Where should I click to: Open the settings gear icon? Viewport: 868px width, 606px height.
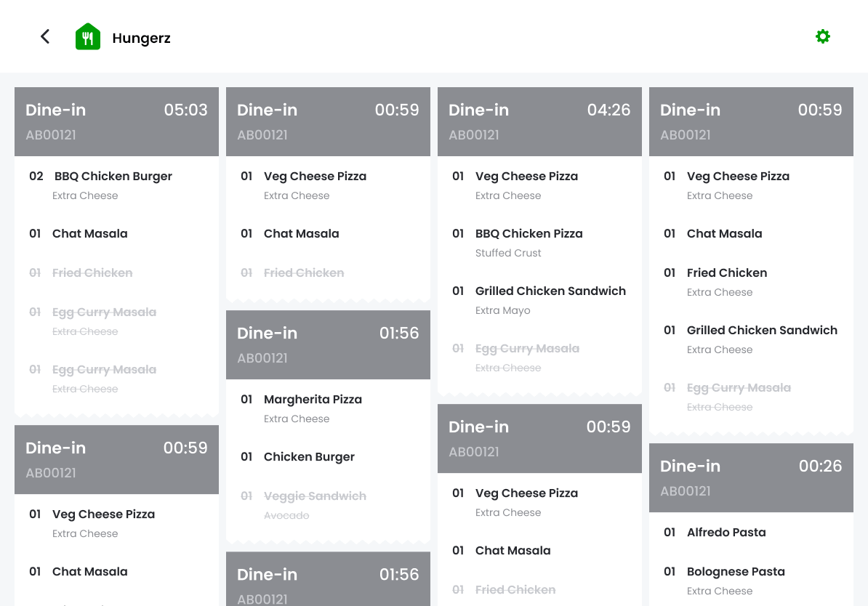point(822,36)
